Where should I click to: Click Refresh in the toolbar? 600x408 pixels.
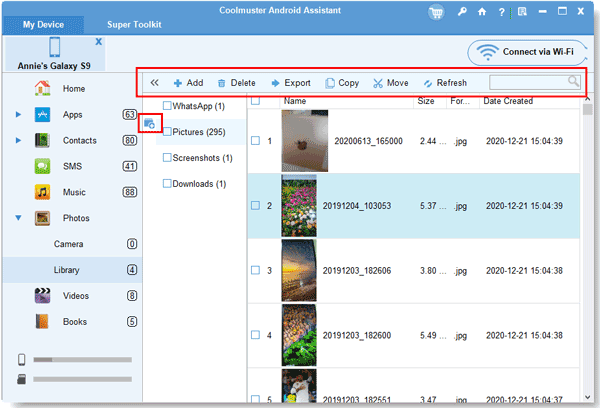tap(445, 83)
